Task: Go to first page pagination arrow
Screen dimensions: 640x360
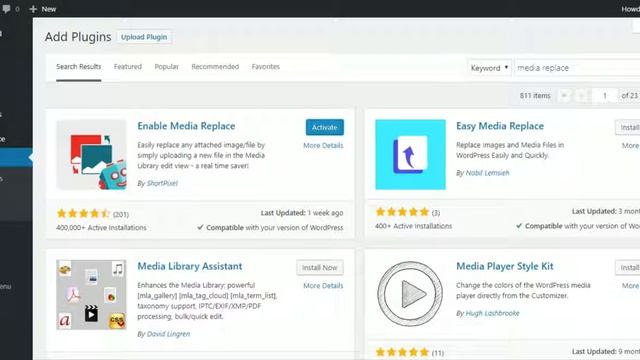Action: (x=564, y=96)
